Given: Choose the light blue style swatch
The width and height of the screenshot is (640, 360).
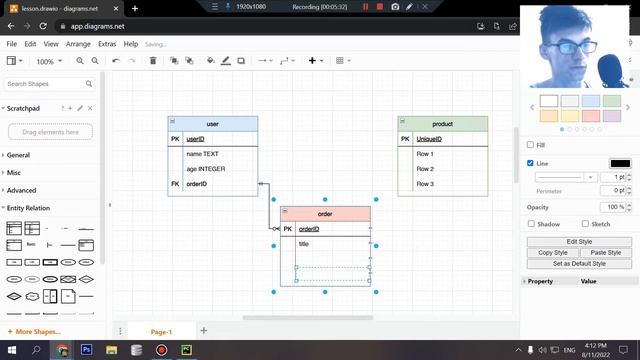Looking at the screenshot, I should 591,101.
